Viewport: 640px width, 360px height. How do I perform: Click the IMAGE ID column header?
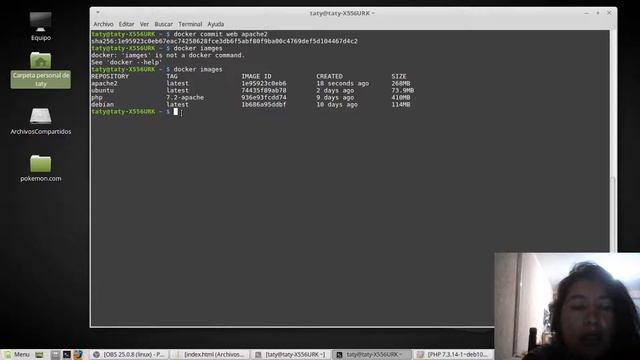[x=256, y=76]
